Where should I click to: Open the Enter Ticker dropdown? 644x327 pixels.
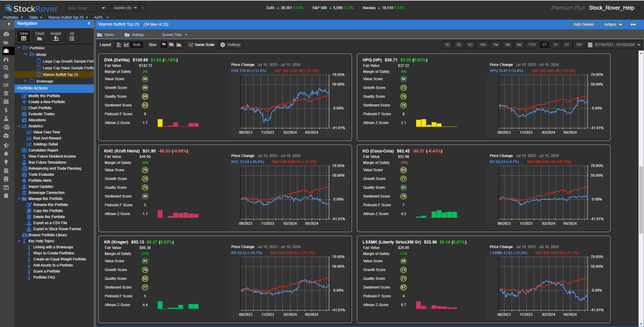click(x=103, y=8)
